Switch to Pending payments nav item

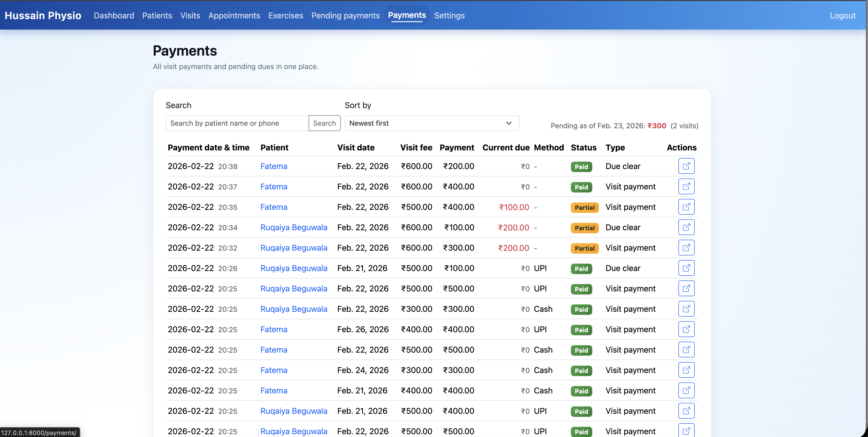click(x=345, y=16)
